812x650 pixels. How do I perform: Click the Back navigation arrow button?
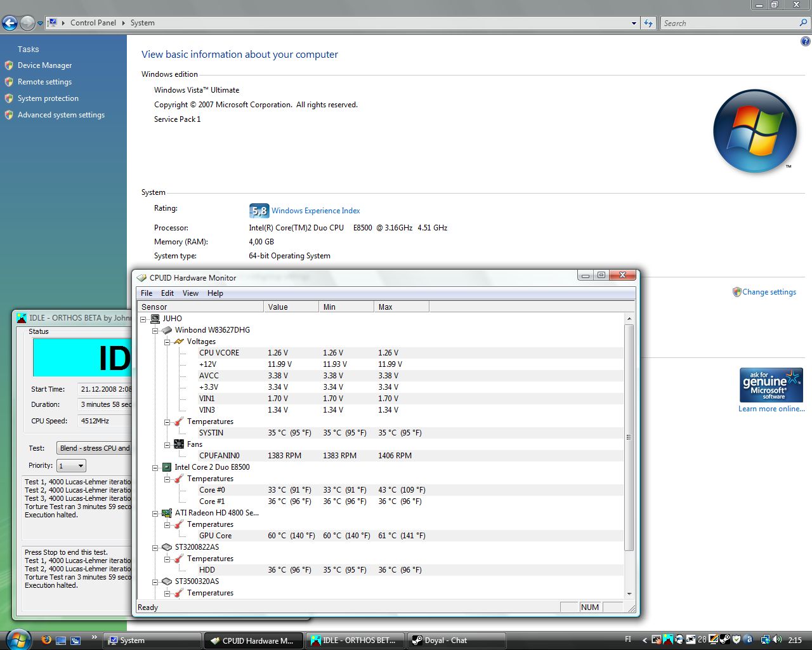click(10, 23)
